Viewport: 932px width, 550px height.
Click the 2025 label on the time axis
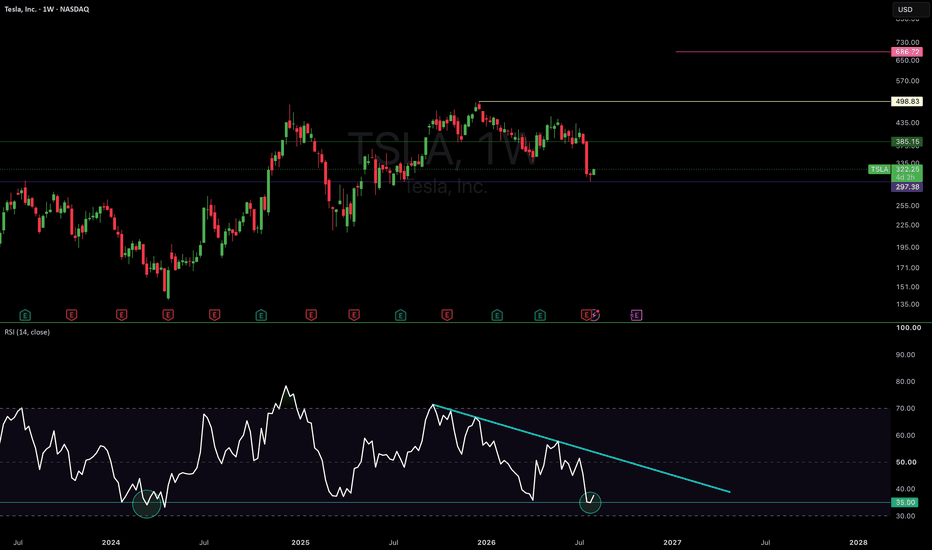click(300, 542)
